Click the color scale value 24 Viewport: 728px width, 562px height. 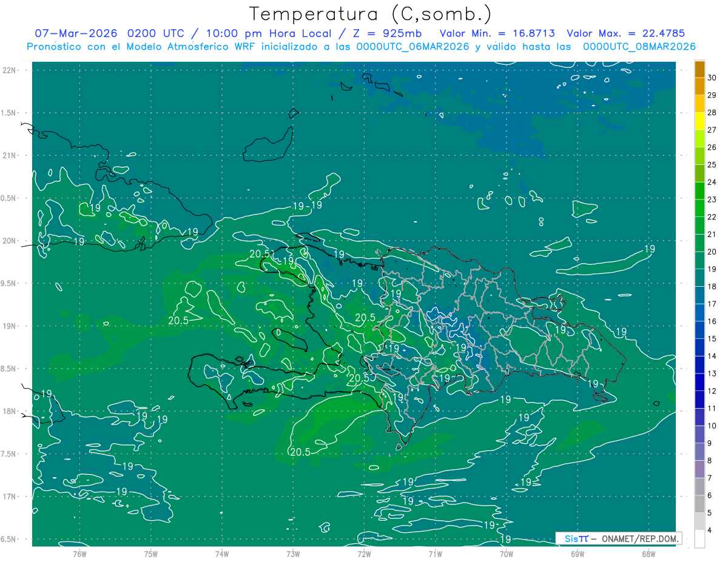[x=712, y=182]
